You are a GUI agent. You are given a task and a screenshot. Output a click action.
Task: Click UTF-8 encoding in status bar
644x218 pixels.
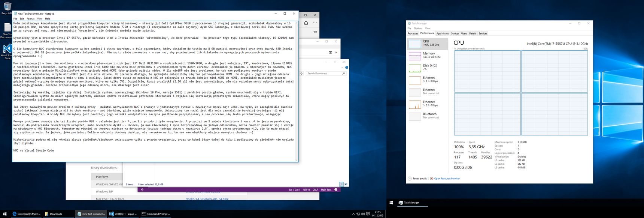pyautogui.click(x=306, y=189)
